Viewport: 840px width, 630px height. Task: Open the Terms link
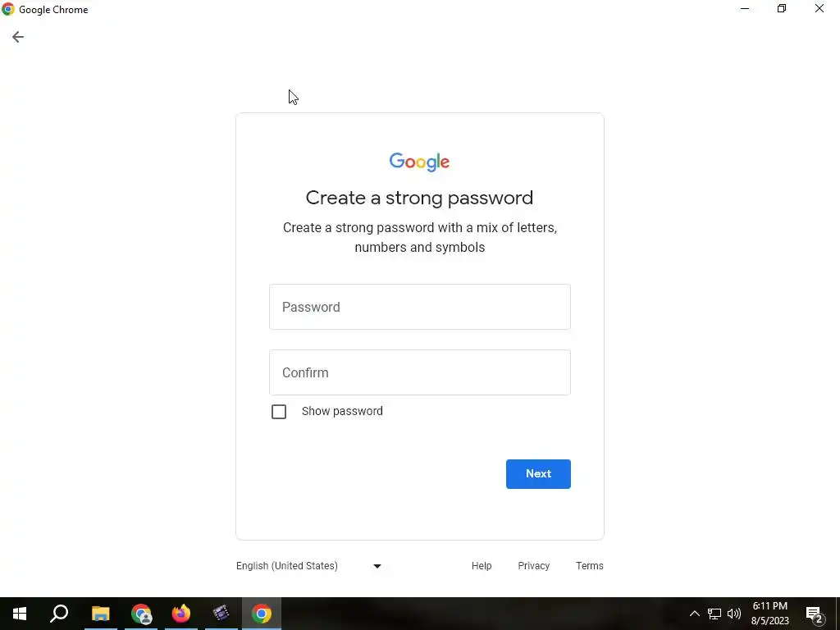589,566
